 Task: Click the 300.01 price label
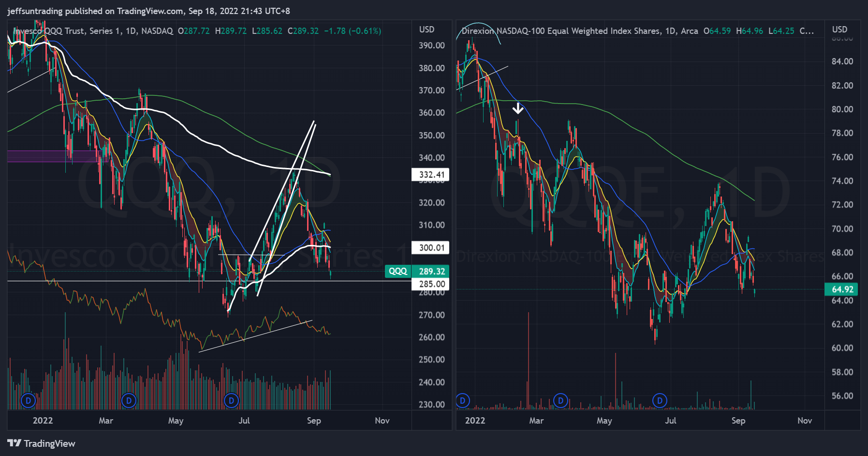click(x=430, y=248)
